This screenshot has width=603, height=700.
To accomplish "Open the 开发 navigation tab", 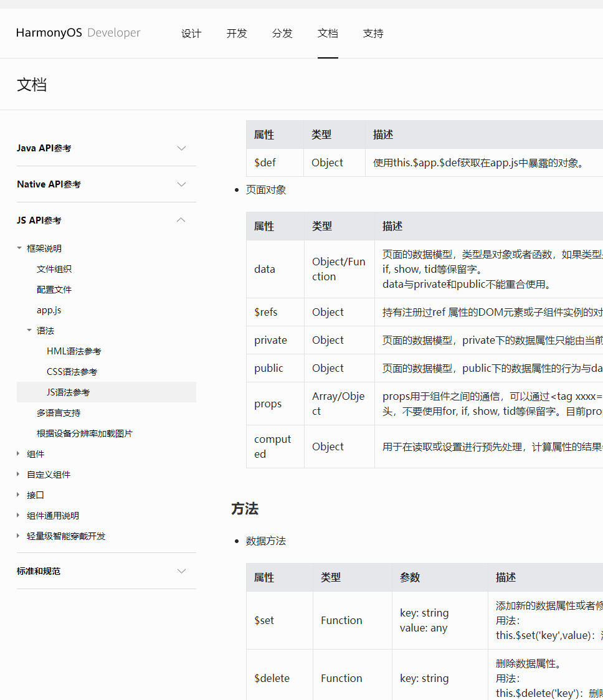I will (237, 34).
